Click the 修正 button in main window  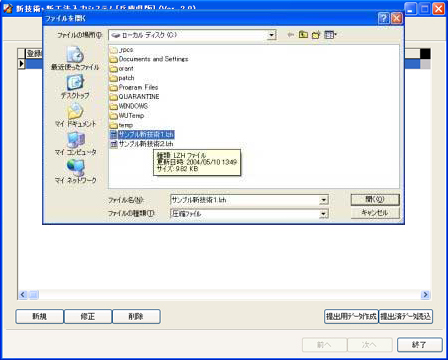pos(88,316)
